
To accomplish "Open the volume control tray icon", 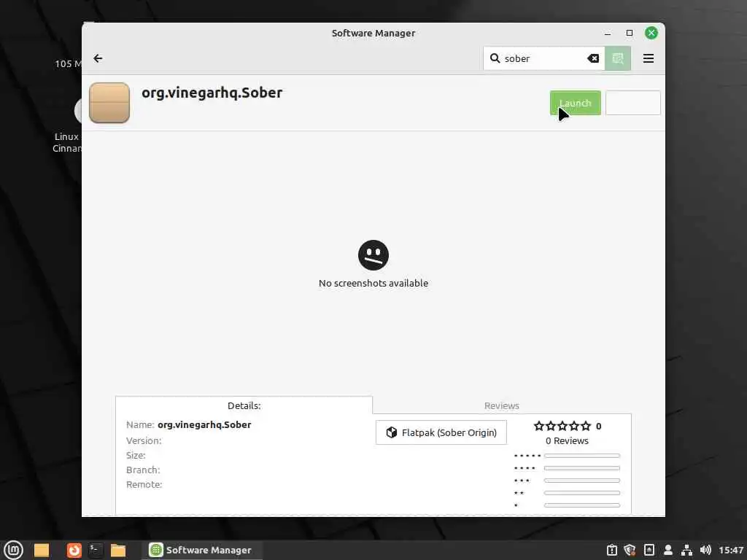I will tap(705, 550).
